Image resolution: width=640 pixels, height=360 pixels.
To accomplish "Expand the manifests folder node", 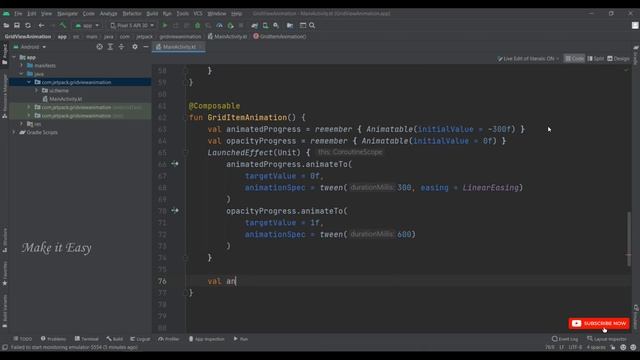I will pos(22,65).
